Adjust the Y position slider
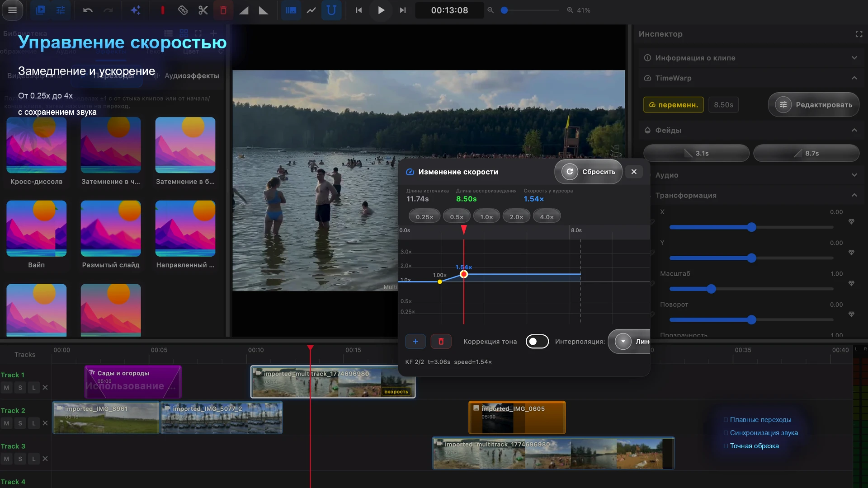 point(751,258)
